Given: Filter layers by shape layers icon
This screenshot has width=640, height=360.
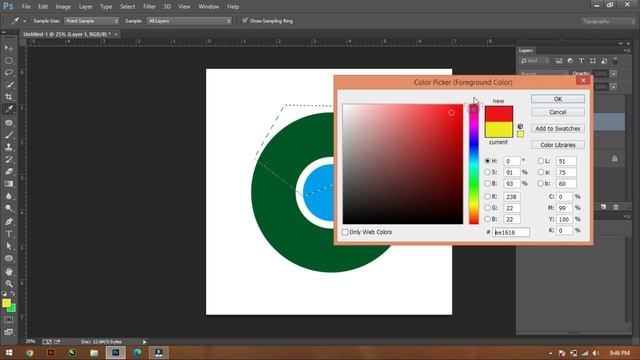Looking at the screenshot, I should (593, 61).
